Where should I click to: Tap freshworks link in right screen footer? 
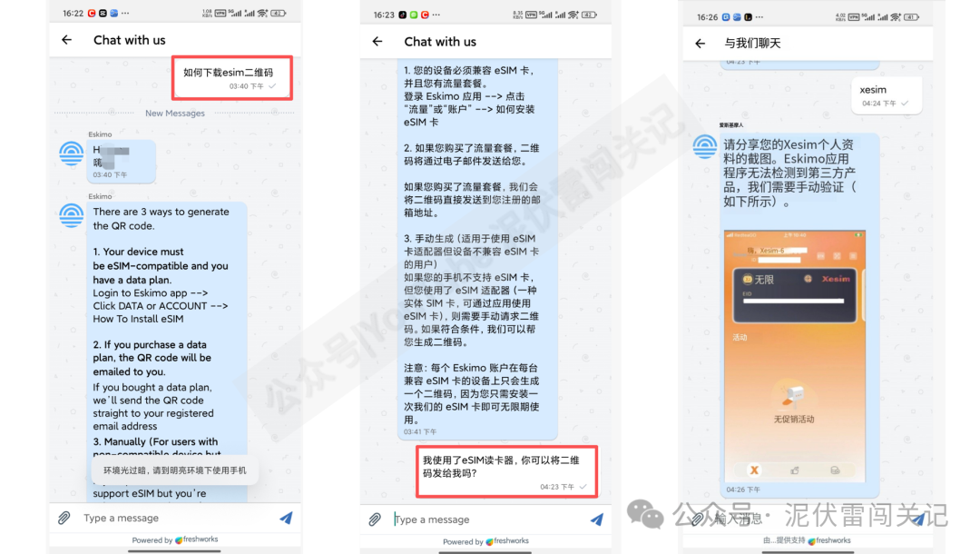click(x=829, y=540)
